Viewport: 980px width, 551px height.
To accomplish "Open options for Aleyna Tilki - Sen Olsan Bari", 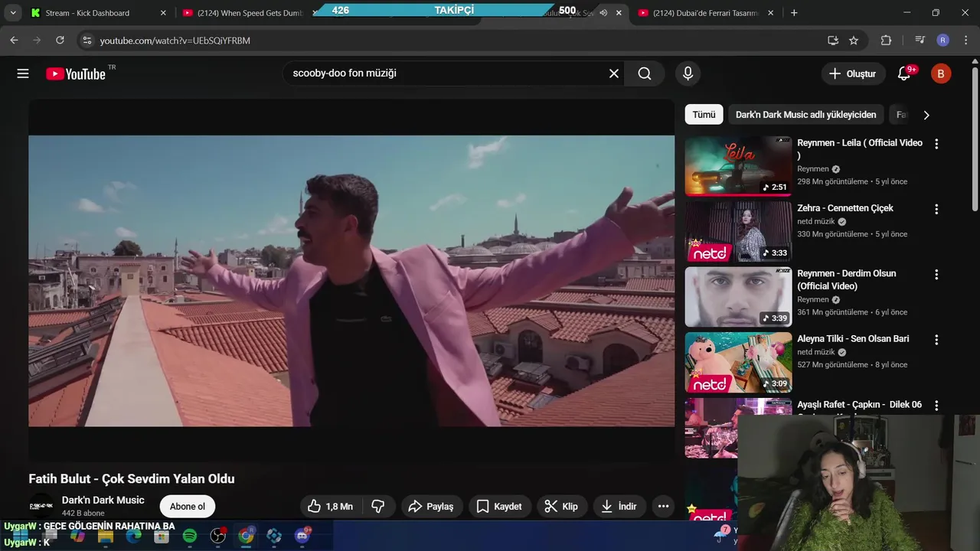I will pyautogui.click(x=936, y=340).
